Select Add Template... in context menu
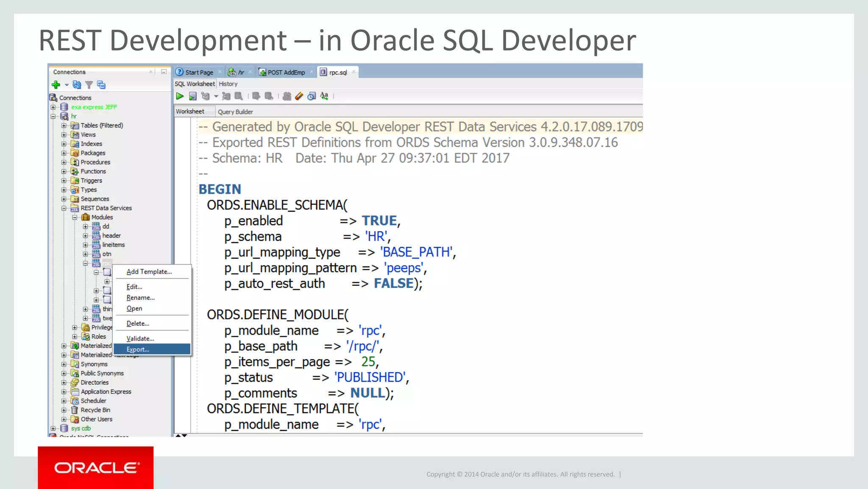 point(149,272)
